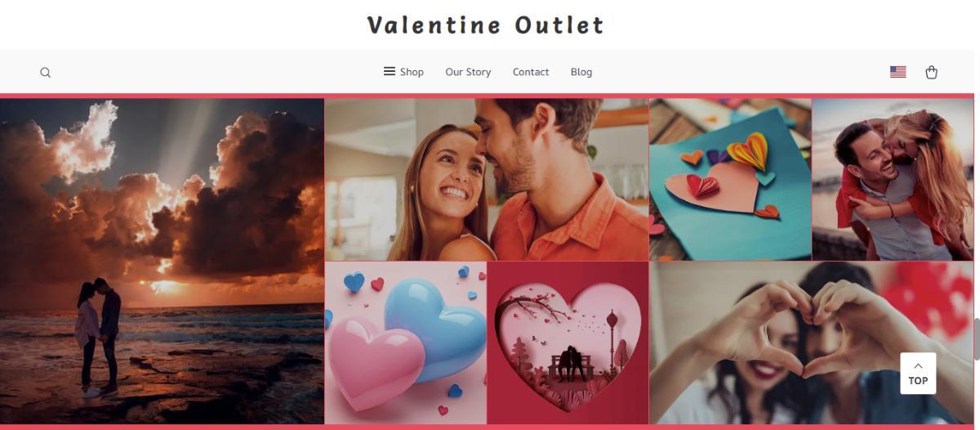Select the pink and blue hearts image
This screenshot has height=430, width=980.
406,343
